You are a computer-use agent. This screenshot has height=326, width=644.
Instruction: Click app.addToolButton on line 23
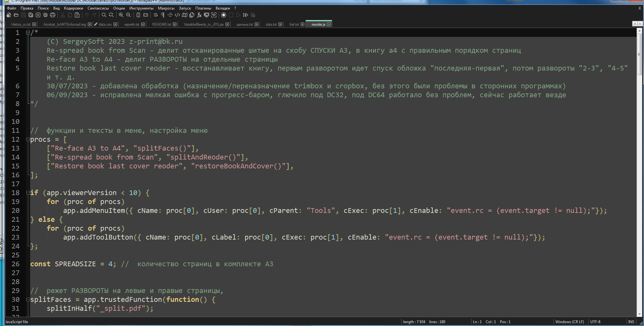click(x=98, y=237)
